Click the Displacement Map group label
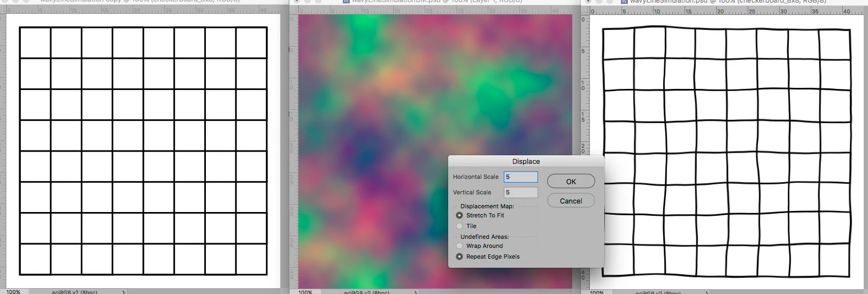 click(x=487, y=206)
